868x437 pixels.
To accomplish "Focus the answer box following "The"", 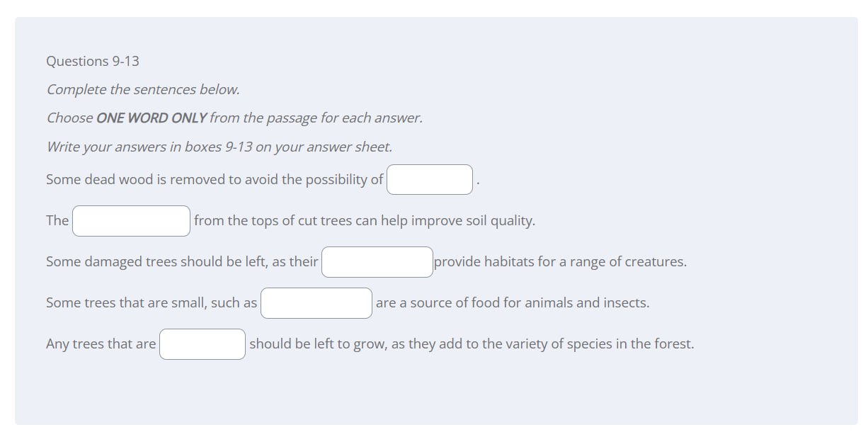I will coord(131,221).
